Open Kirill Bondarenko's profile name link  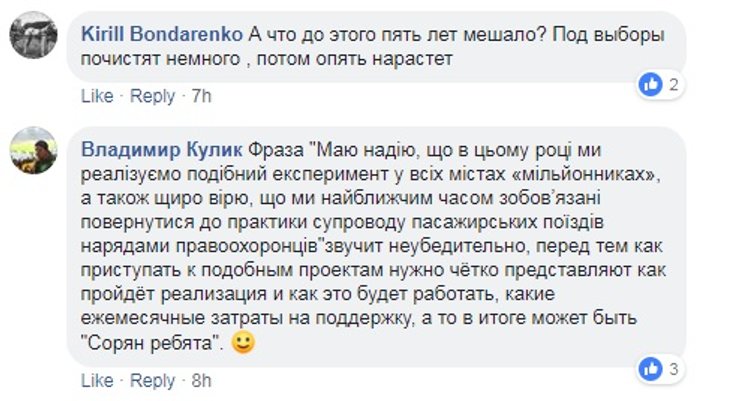tap(160, 33)
